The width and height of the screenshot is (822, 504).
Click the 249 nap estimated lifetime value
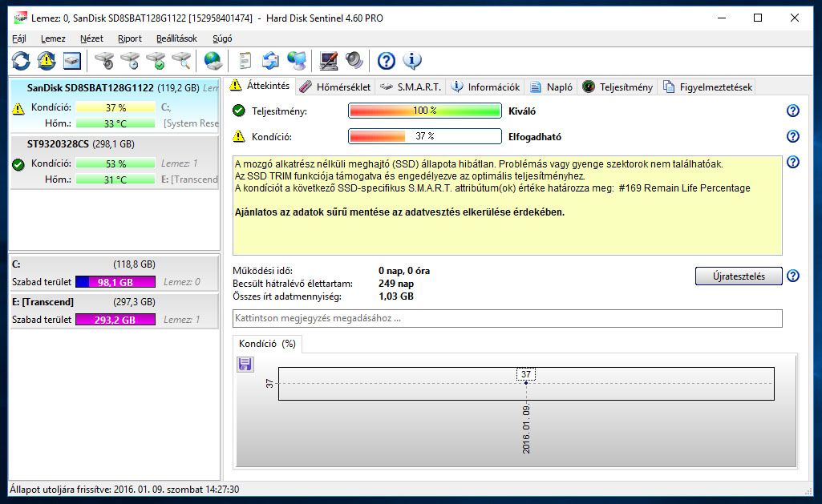point(396,284)
